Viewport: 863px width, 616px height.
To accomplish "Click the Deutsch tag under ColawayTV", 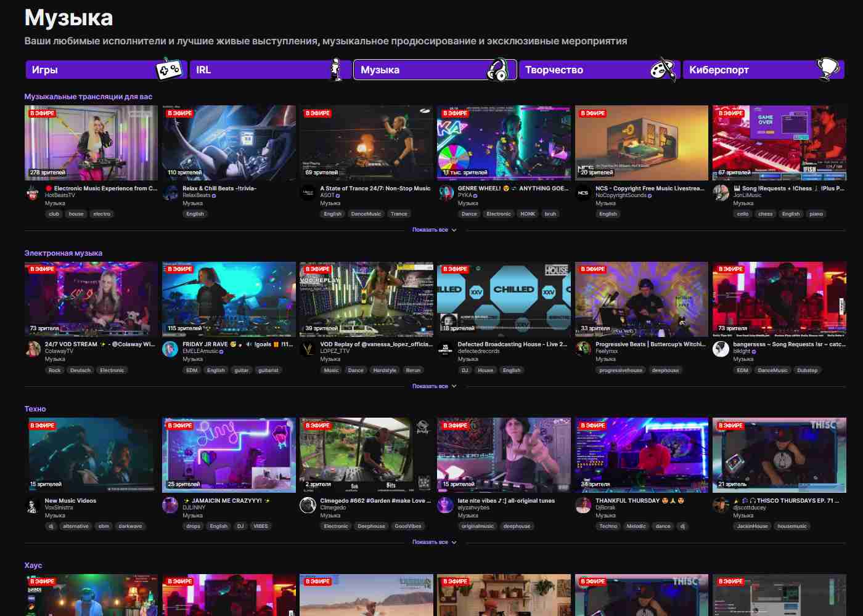I will 80,370.
